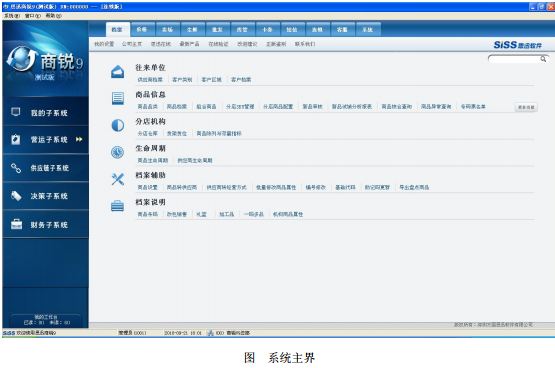Click the date and time in the status bar
The height and width of the screenshot is (368, 555).
[183, 333]
